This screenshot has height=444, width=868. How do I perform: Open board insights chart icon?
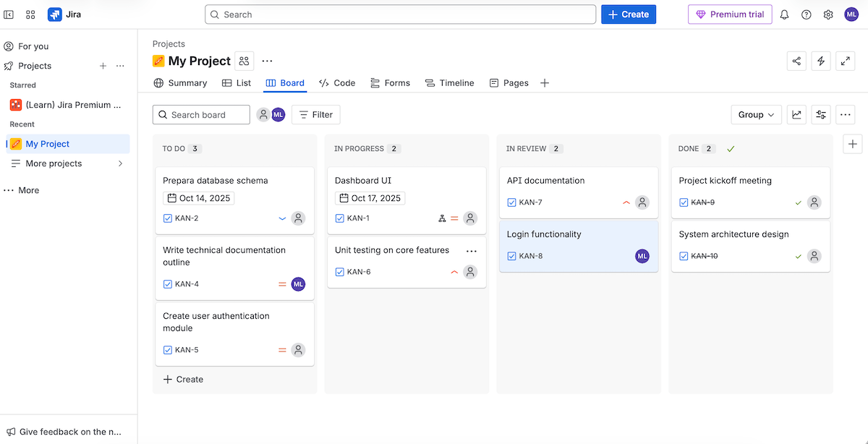pyautogui.click(x=796, y=114)
